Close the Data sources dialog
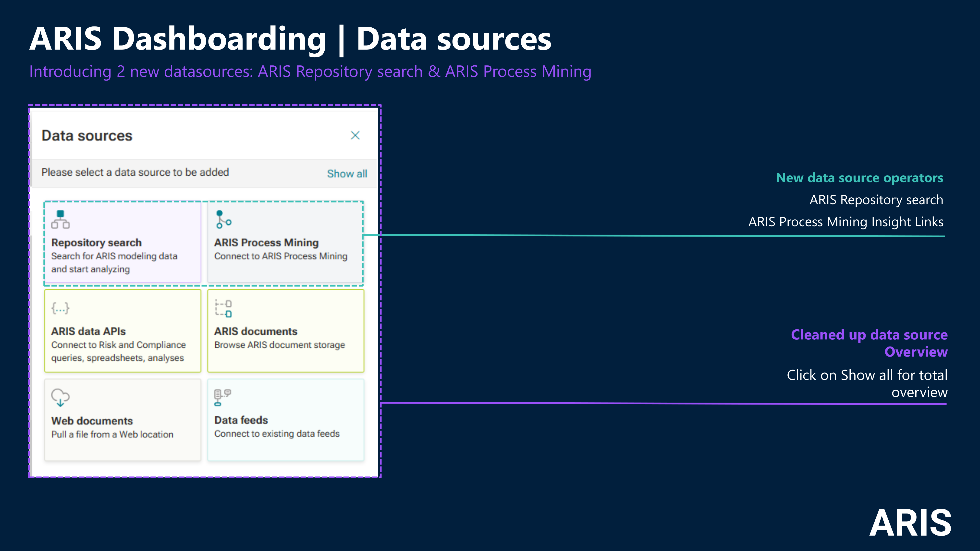Screen dimensions: 980x551 click(355, 135)
